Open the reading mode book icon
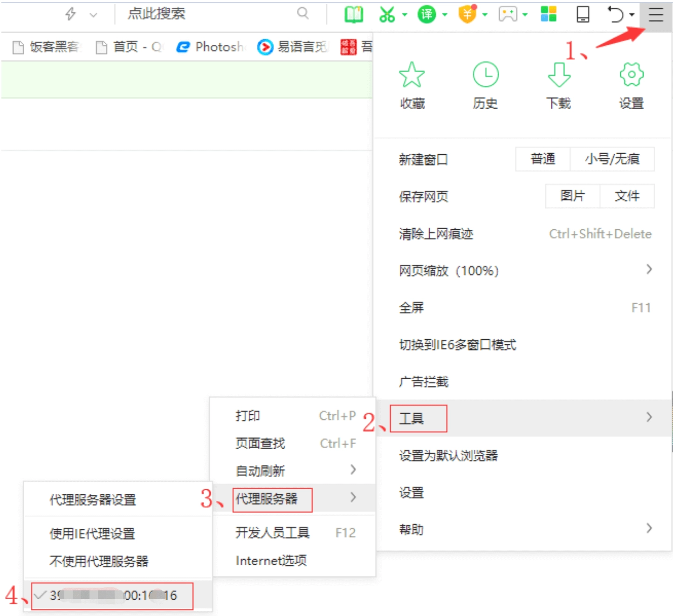The width and height of the screenshot is (673, 616). pos(353,15)
